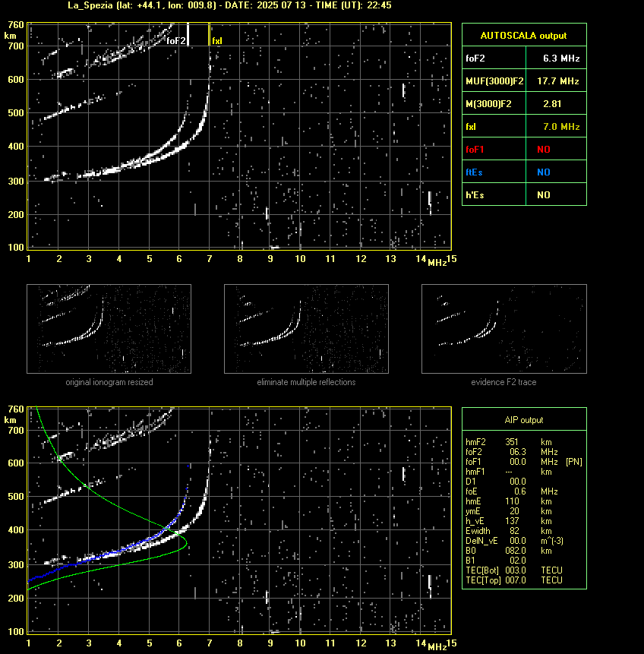This screenshot has width=644, height=654.
Task: Select the M(3000)F2 value 2.81
Action: tap(552, 104)
